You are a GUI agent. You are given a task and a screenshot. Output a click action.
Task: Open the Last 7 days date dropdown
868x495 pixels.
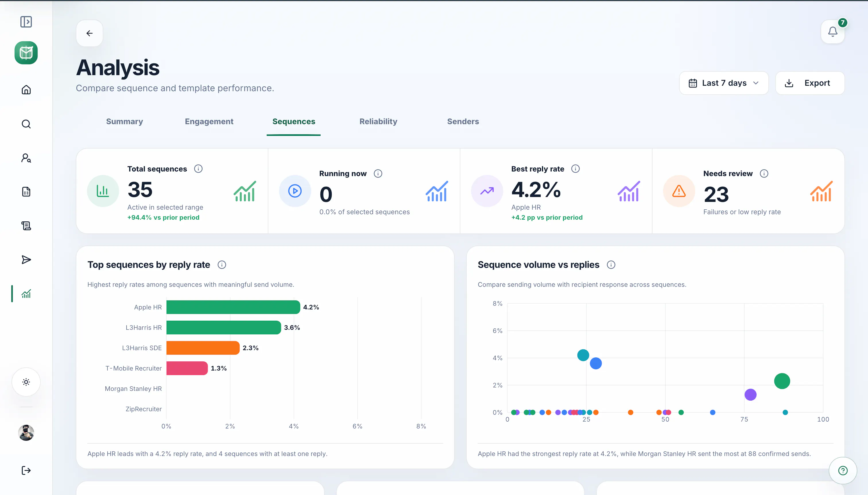coord(724,83)
